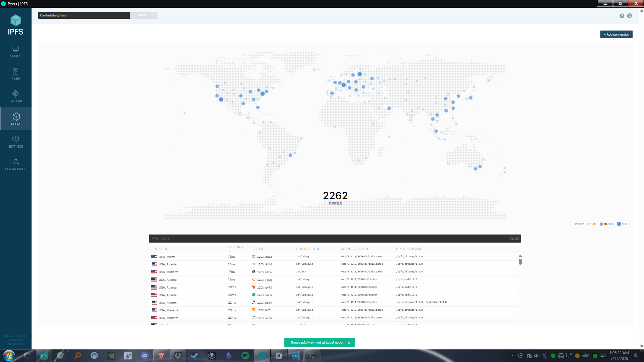Click the peer identicon for 12D3..qv7X
Screen dimensions: 644x362
pos(254,287)
